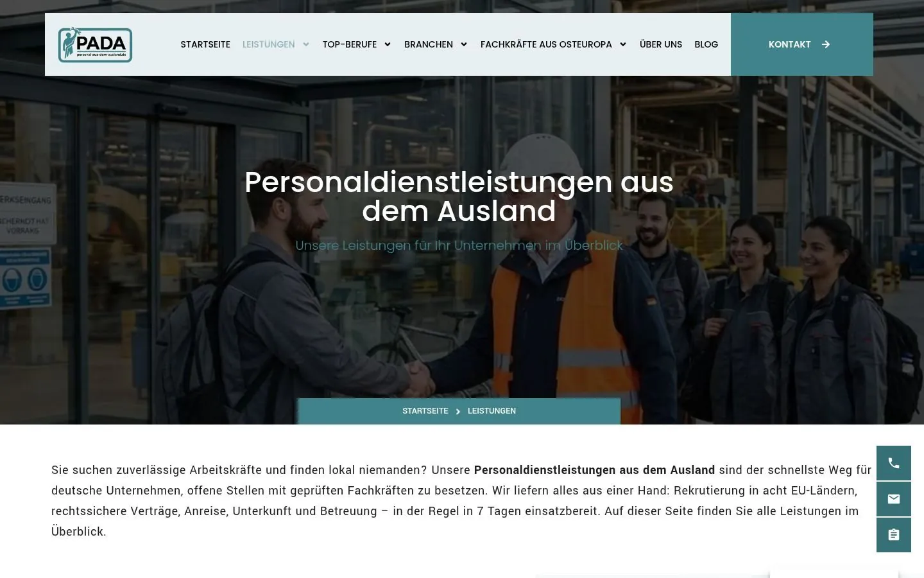Open the Leistungen menu item
The image size is (924, 578).
tap(269, 44)
